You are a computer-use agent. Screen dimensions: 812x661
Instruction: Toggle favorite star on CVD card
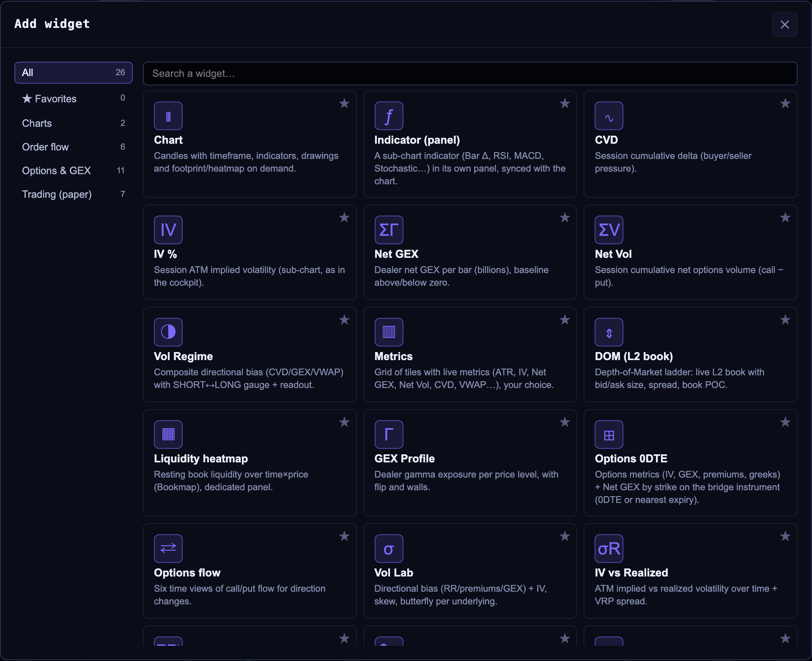(785, 104)
